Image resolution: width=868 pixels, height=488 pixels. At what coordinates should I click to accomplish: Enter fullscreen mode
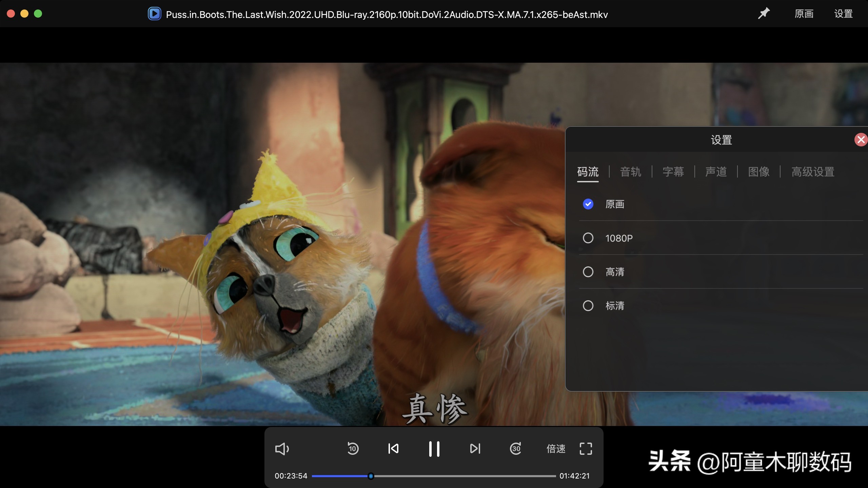tap(586, 449)
